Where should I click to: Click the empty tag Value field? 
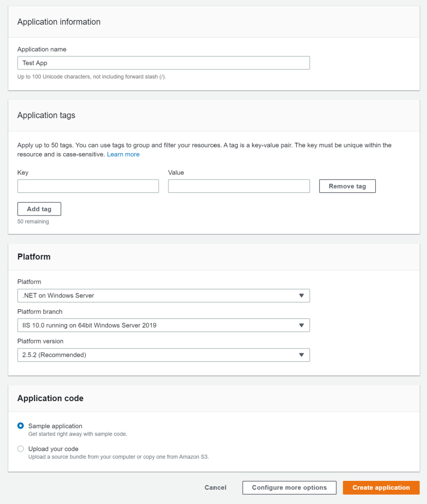pyautogui.click(x=238, y=186)
